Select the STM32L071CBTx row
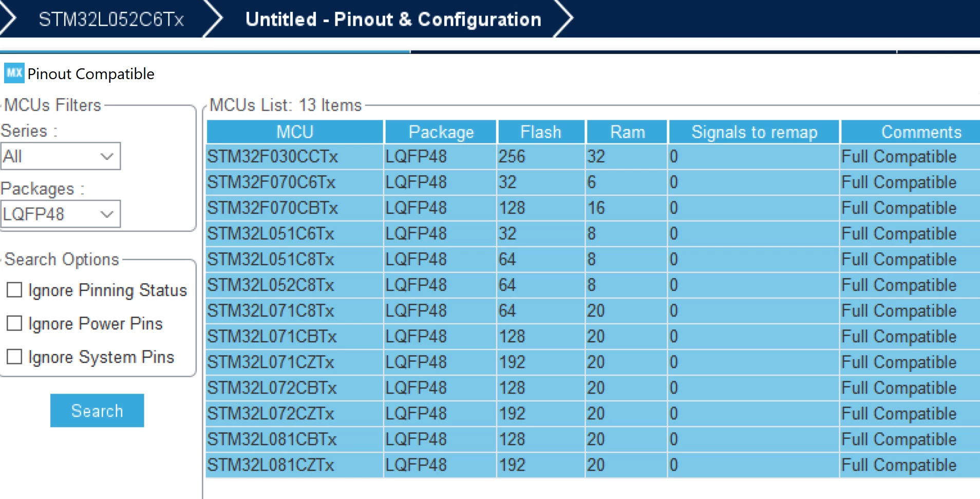980x499 pixels. [593, 336]
